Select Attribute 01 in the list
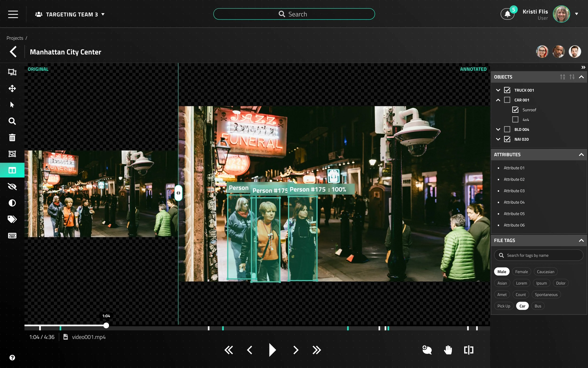This screenshot has height=368, width=588. [514, 168]
